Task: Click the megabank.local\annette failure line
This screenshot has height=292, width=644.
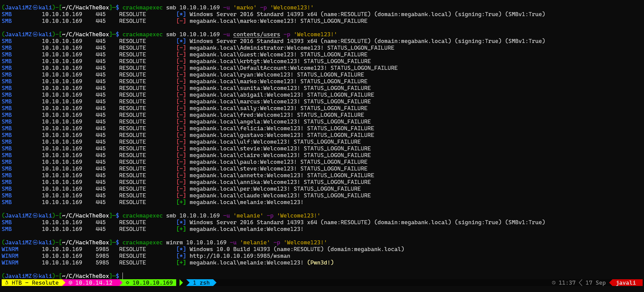Action: point(282,175)
